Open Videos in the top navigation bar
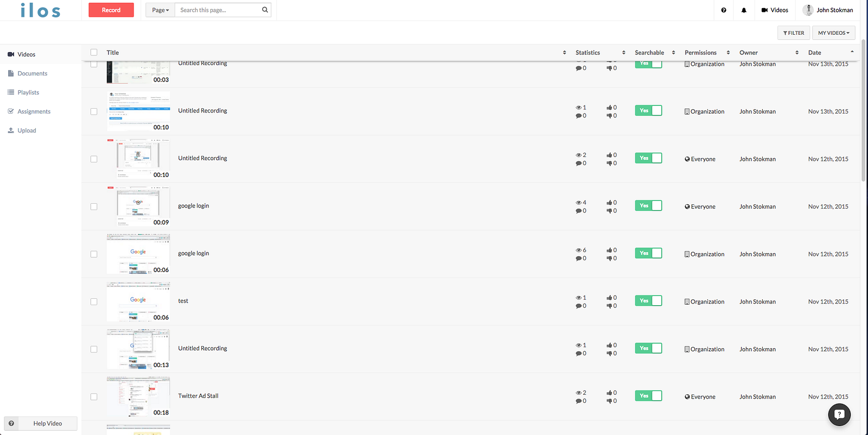Screen dimensions: 868x435 pos(775,10)
